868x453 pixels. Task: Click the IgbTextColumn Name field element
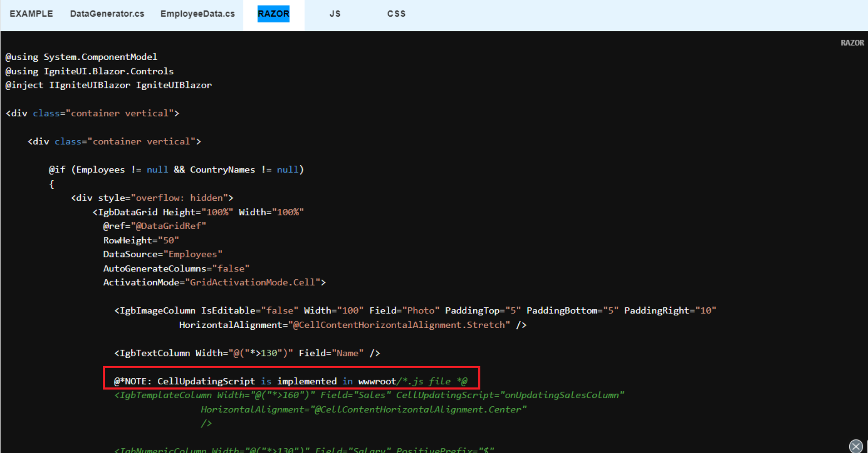(246, 353)
